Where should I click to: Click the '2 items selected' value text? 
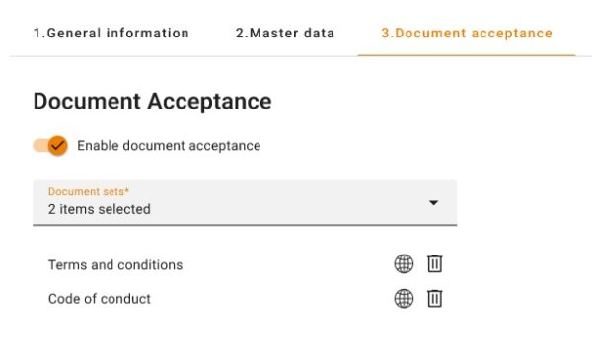(x=100, y=209)
